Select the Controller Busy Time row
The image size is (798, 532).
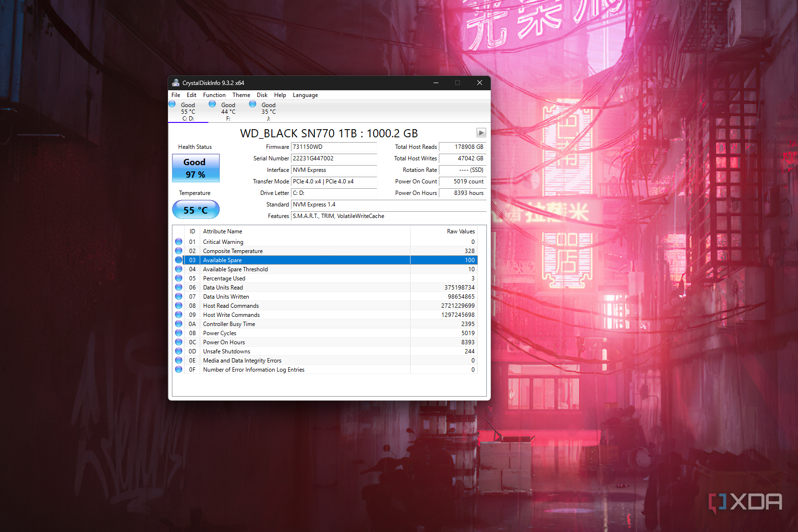(326, 324)
